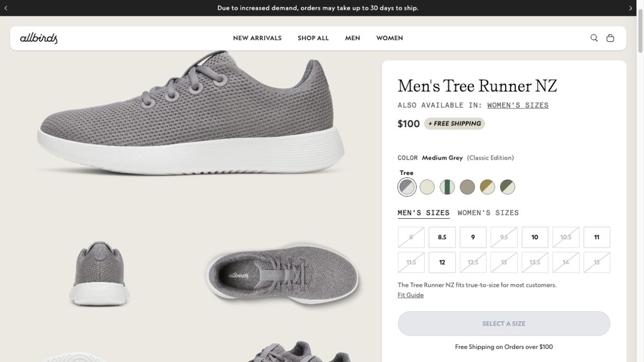Viewport: 644px width, 362px height.
Task: Choose the olive gold and cream swatch
Action: pyautogui.click(x=488, y=187)
